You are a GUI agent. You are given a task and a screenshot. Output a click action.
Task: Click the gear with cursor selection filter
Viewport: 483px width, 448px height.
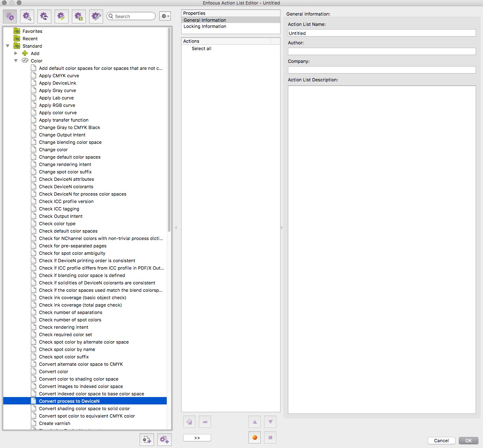coord(27,16)
